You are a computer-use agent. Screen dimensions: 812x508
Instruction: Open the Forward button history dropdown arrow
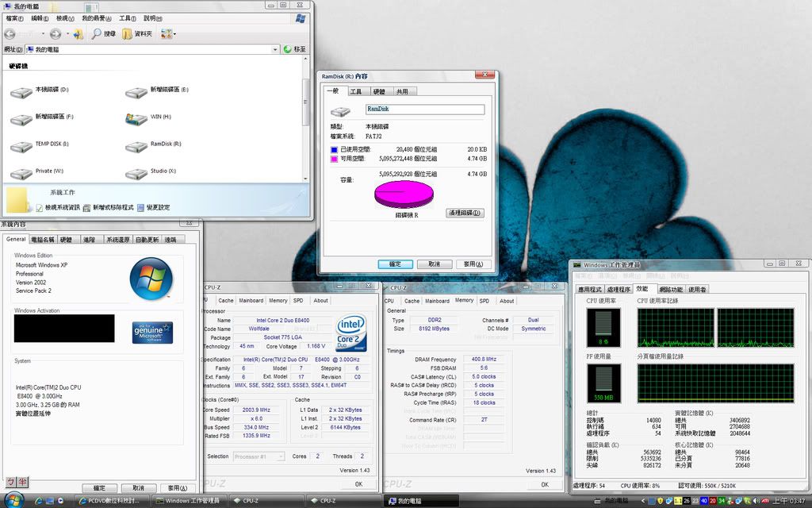pyautogui.click(x=67, y=34)
